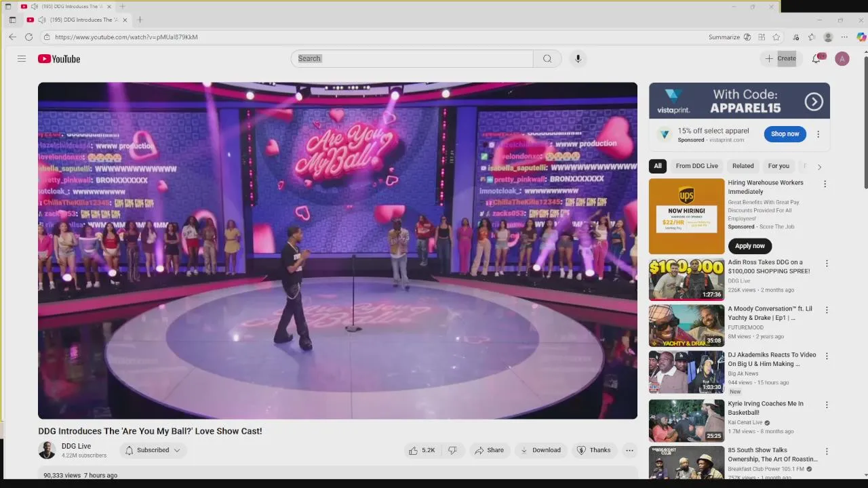This screenshot has width=868, height=488.
Task: Click Apply now on UPS ad
Action: click(749, 246)
